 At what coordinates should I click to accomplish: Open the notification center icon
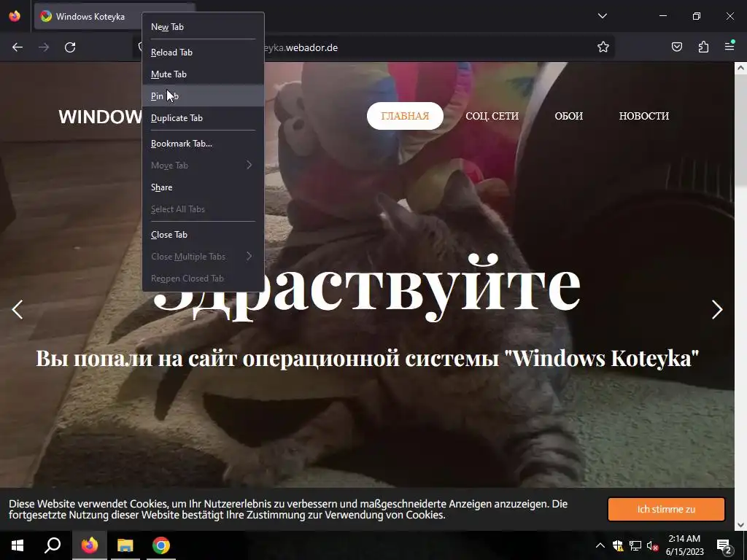(x=724, y=545)
